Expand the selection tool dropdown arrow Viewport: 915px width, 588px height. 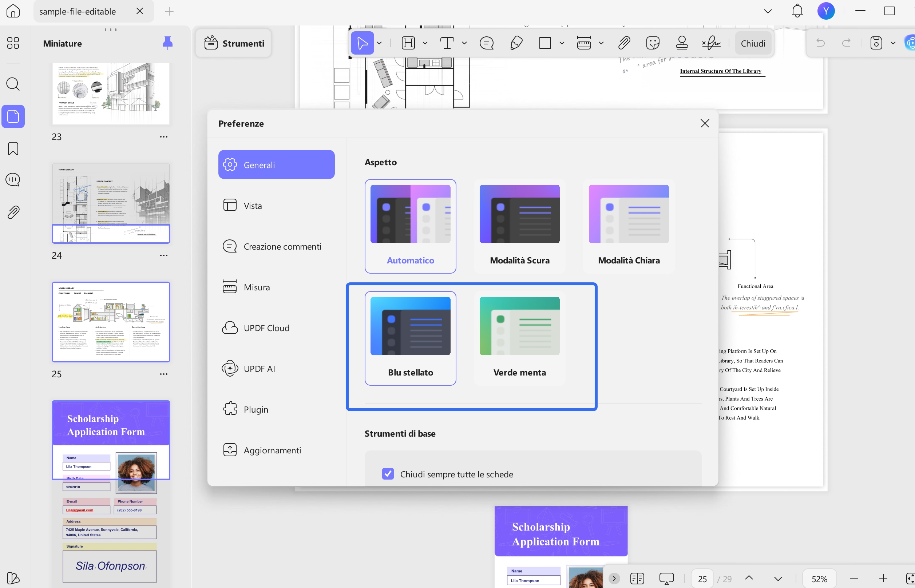pos(379,43)
